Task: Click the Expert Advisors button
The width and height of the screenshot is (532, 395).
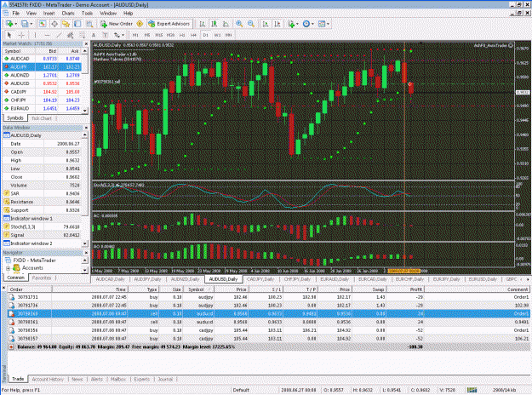Action: (169, 24)
